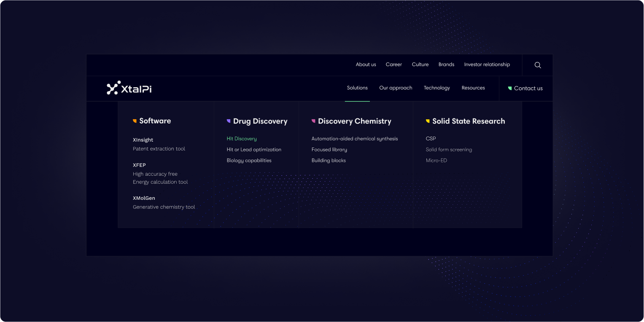Select the Technology menu item
644x322 pixels.
437,88
